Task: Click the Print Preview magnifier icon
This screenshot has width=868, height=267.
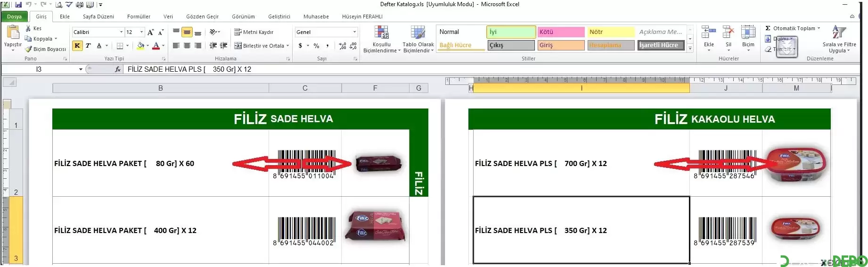Action: [59, 4]
